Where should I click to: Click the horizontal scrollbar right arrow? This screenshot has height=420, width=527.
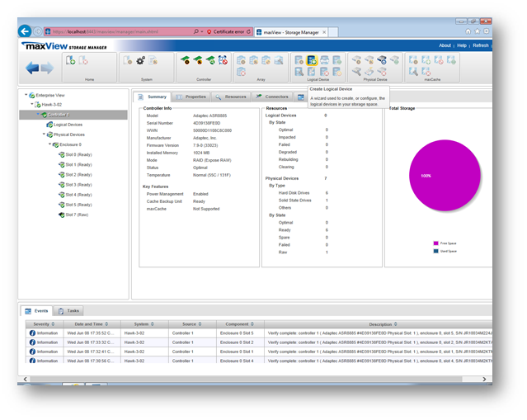484,379
